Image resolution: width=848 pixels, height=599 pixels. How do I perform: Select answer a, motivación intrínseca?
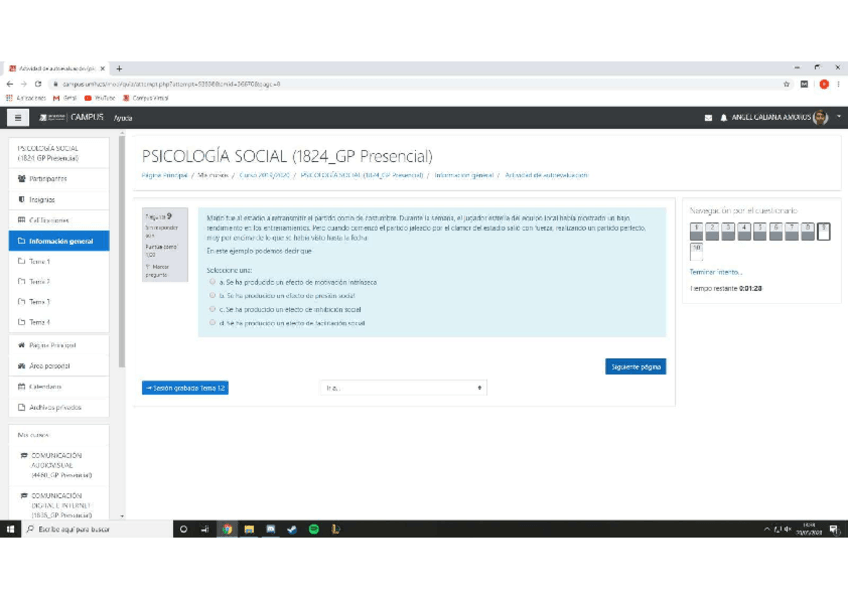point(213,282)
